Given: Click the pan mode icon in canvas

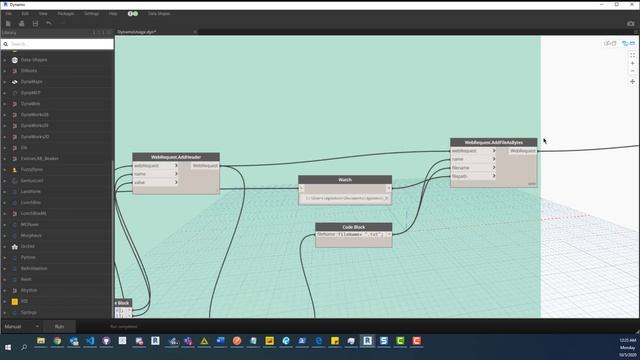Looking at the screenshot, I should click(632, 82).
